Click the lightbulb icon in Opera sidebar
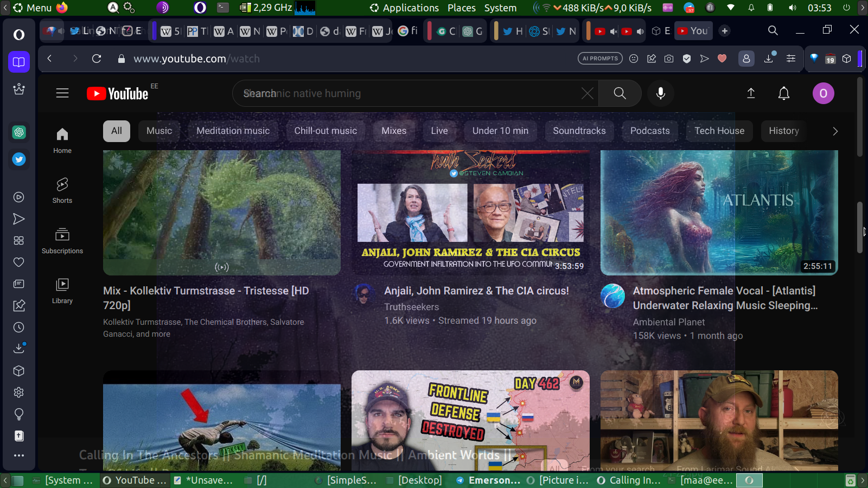 (19, 414)
